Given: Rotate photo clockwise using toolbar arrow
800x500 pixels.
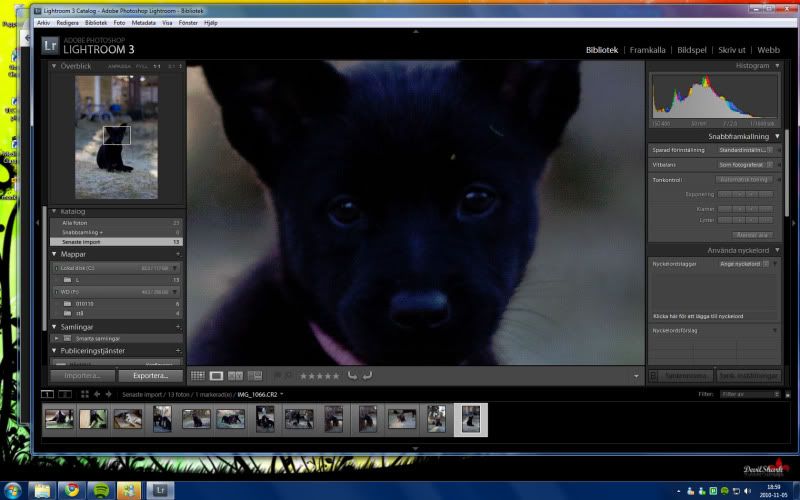Looking at the screenshot, I should [367, 376].
